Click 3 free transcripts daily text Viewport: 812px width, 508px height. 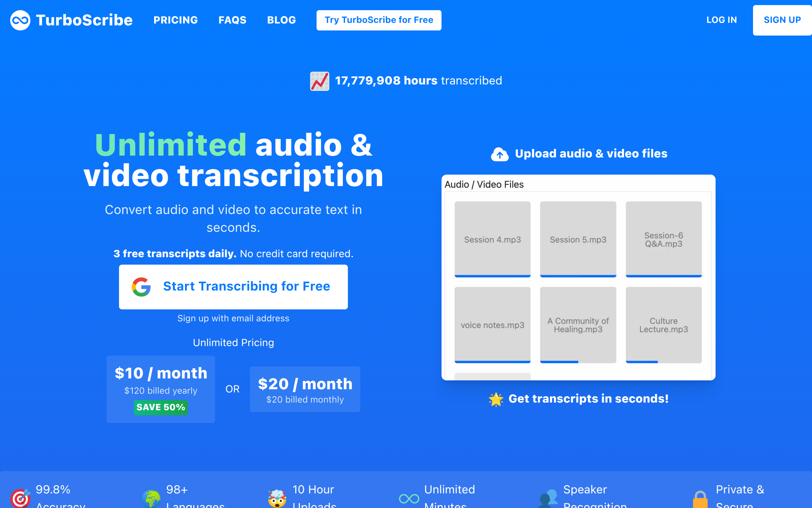pyautogui.click(x=175, y=253)
